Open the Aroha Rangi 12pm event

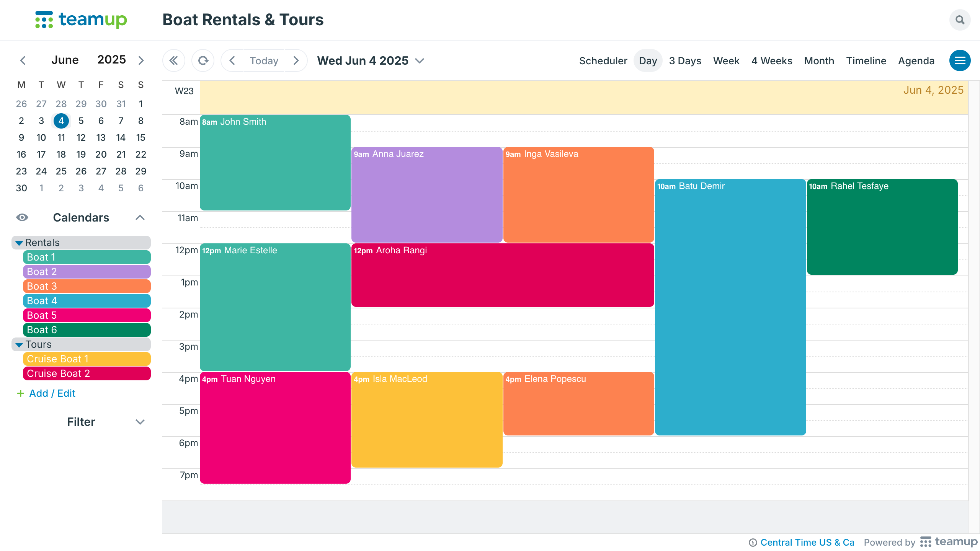(502, 275)
